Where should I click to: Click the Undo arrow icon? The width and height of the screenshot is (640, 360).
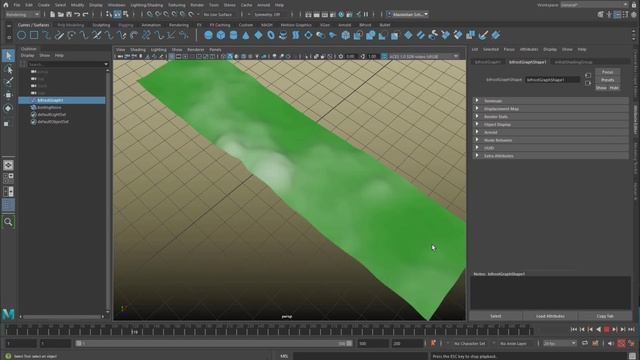(77, 14)
